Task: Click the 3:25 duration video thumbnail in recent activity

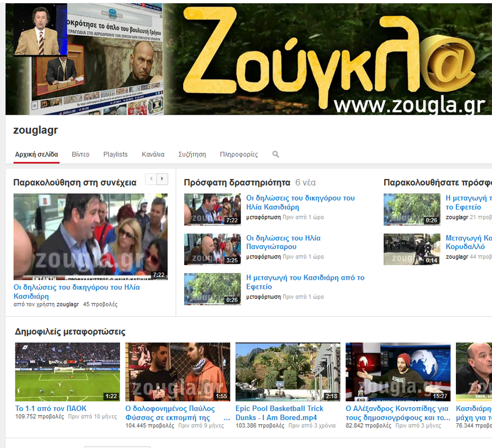Action: tap(212, 249)
